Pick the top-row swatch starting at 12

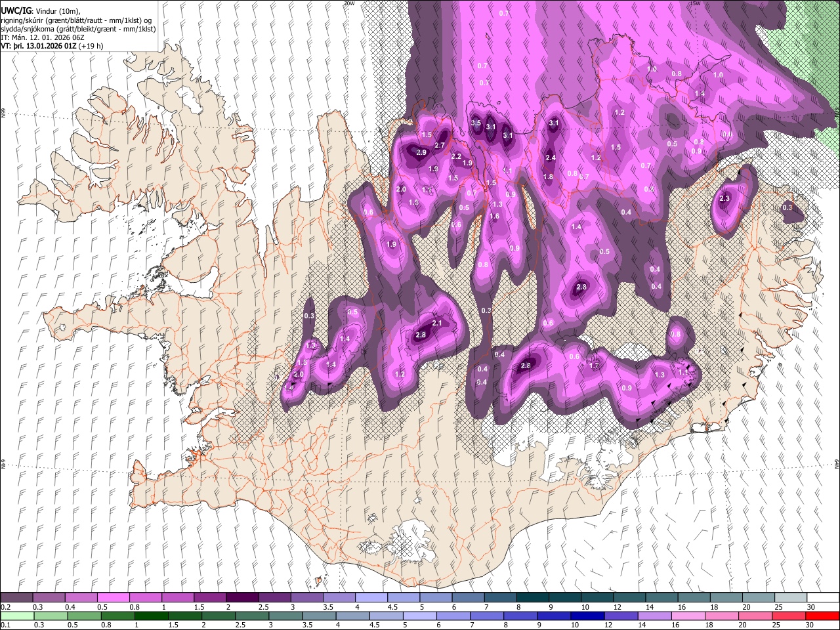tap(629, 598)
